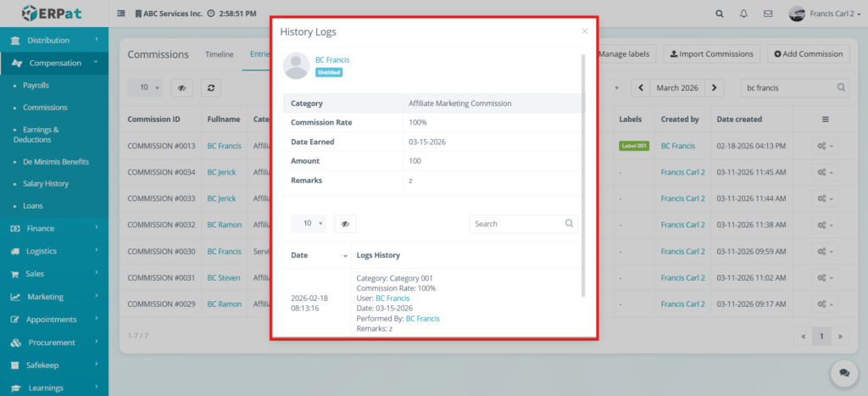
Task: Open Loans in the sidebar
Action: coord(33,205)
